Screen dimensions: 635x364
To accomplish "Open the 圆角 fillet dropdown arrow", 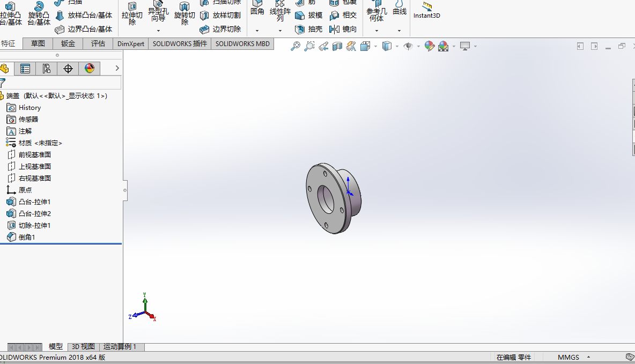I will [257, 31].
